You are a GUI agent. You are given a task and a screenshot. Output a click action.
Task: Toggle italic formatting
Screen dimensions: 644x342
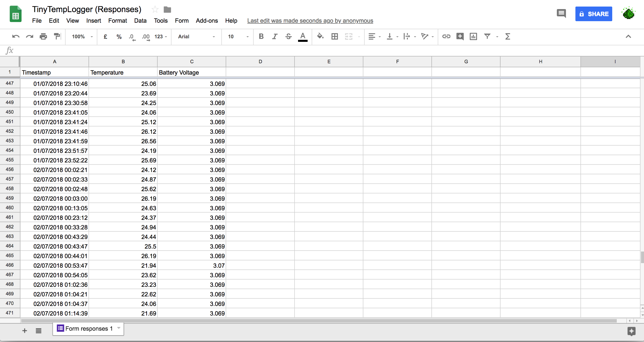click(x=275, y=37)
